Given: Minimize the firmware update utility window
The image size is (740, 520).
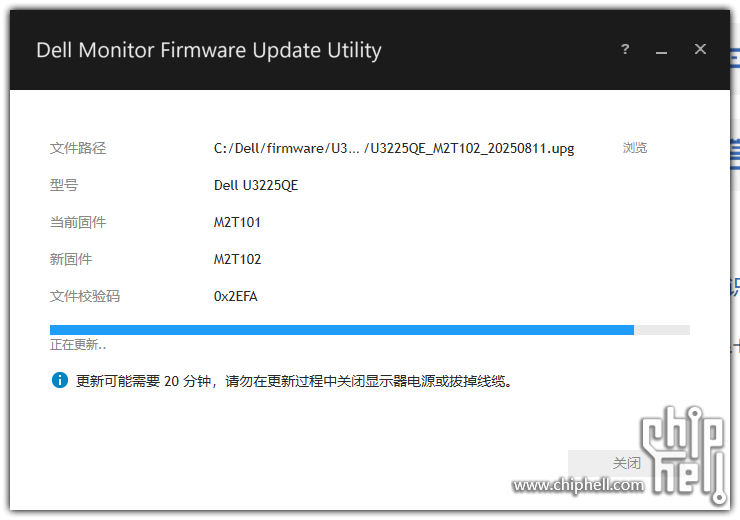Looking at the screenshot, I should point(662,50).
